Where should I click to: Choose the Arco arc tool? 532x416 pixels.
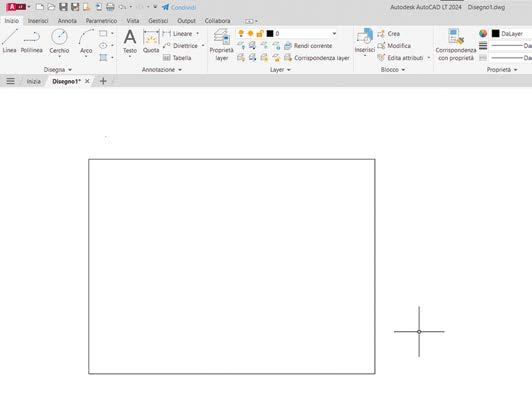86,41
